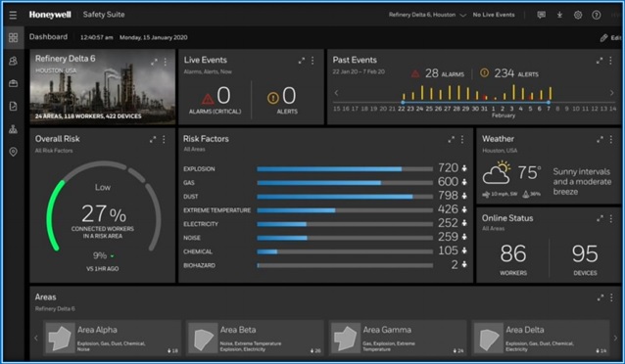
Task: Open the Devices briefcase icon in sidebar
Action: click(13, 83)
